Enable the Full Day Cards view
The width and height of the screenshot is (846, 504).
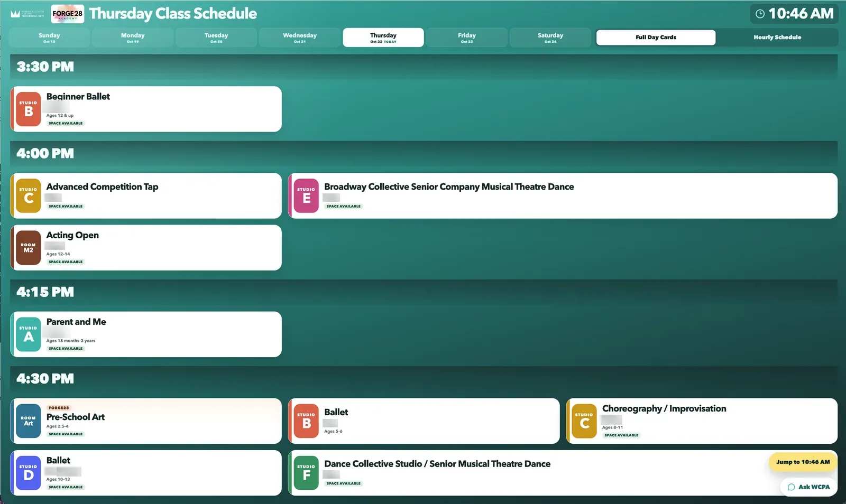coord(656,38)
